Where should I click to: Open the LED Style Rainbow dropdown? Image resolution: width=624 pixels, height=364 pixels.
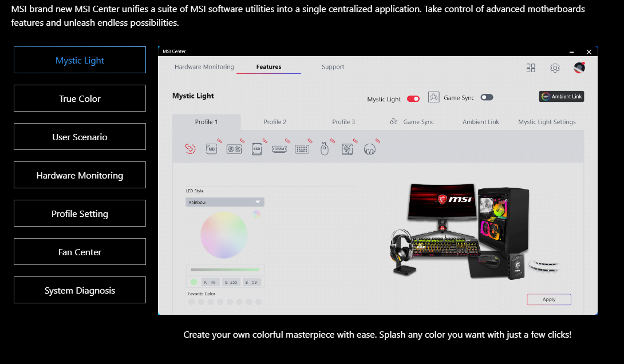click(x=225, y=202)
